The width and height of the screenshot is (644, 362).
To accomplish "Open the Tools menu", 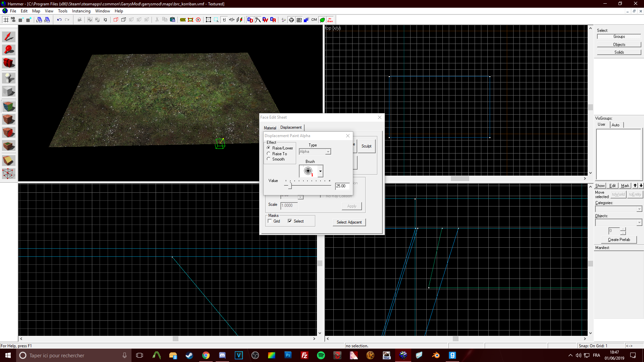I will click(x=63, y=11).
